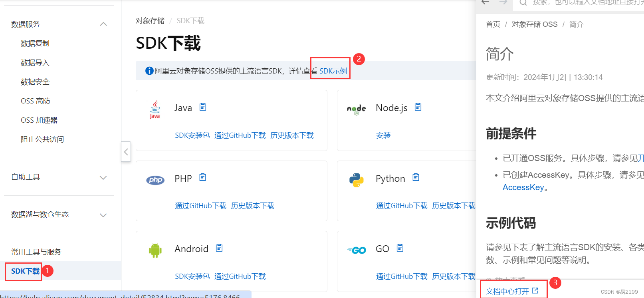Click GO's 历史版本下载 link
The width and height of the screenshot is (644, 298).
(454, 276)
